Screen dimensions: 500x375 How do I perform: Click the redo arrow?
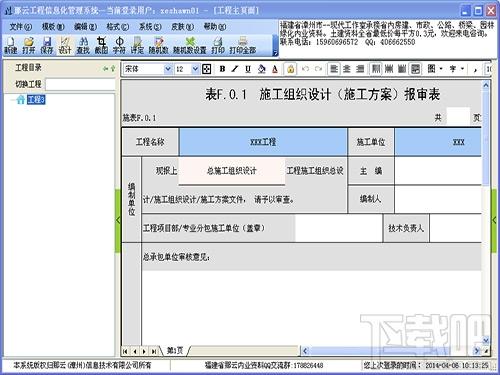(318, 69)
